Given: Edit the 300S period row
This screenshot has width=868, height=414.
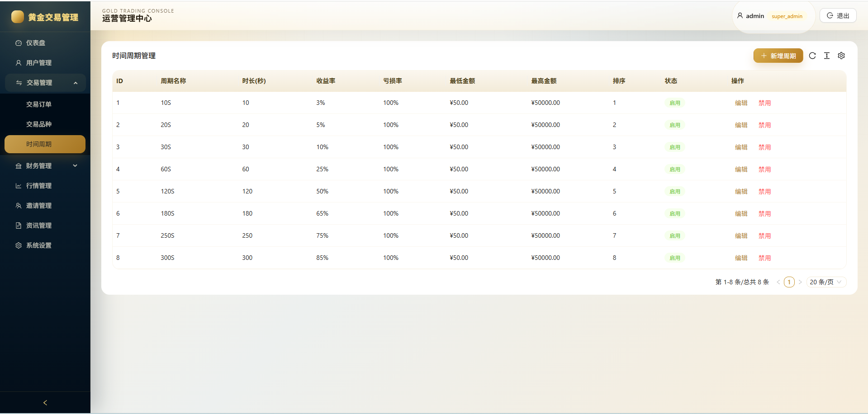Looking at the screenshot, I should [741, 258].
